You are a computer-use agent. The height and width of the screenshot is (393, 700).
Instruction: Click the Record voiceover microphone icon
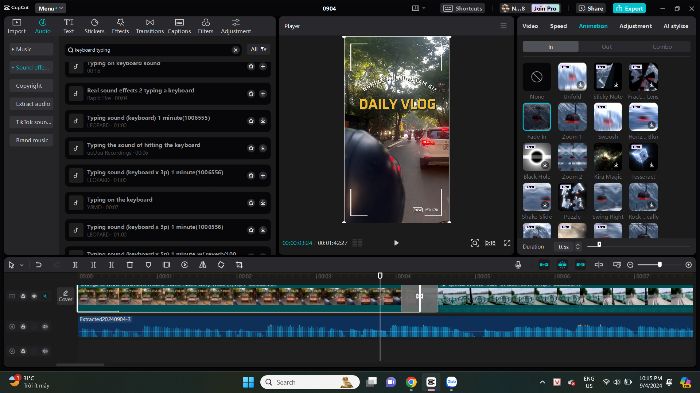coord(518,265)
